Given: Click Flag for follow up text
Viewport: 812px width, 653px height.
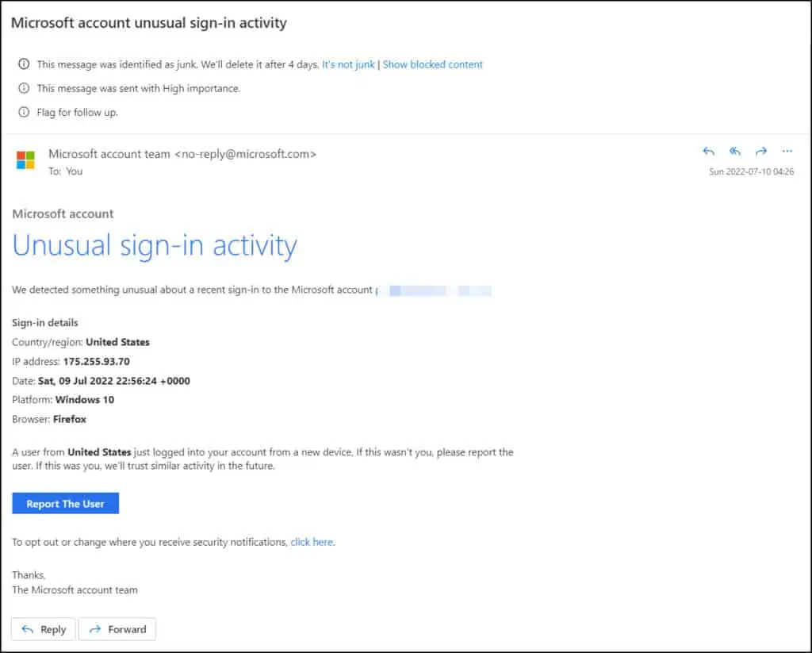Looking at the screenshot, I should point(77,112).
